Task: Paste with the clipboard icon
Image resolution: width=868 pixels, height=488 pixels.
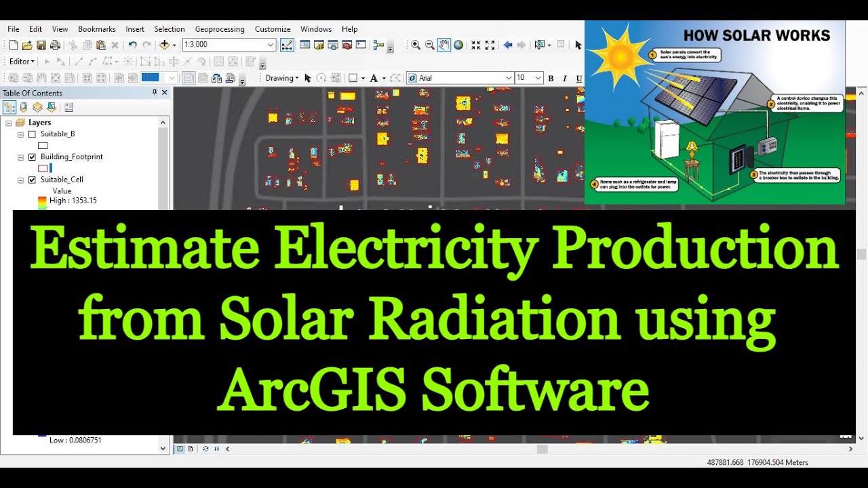Action: coord(100,45)
